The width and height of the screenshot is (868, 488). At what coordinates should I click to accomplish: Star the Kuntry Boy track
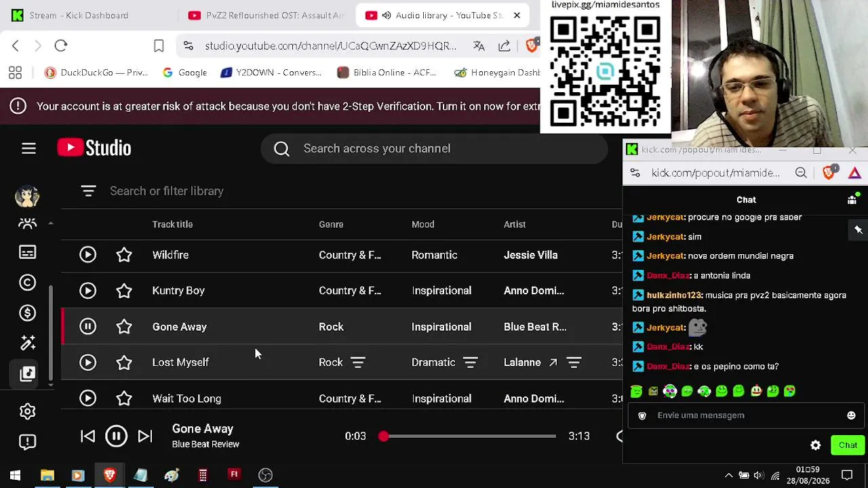pos(124,291)
